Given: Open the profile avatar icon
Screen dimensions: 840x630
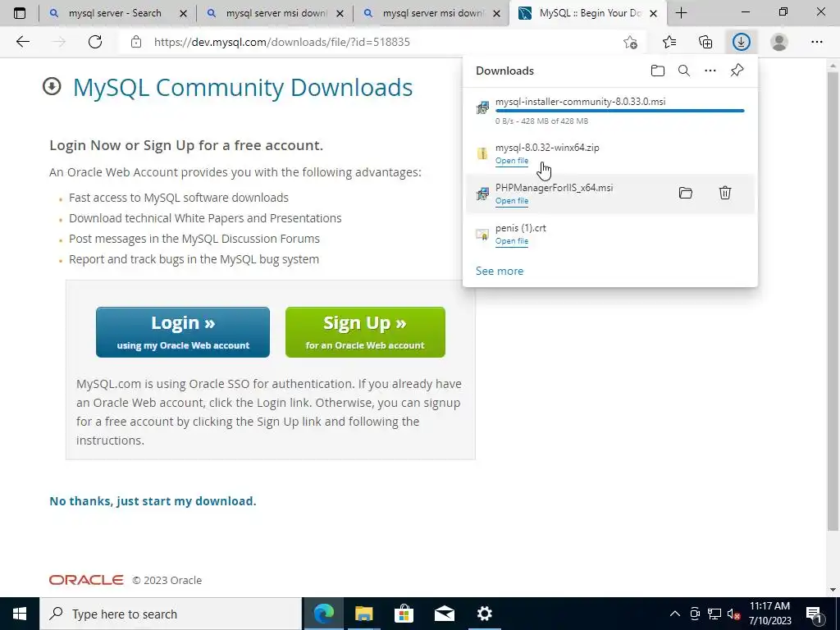Looking at the screenshot, I should (x=779, y=42).
